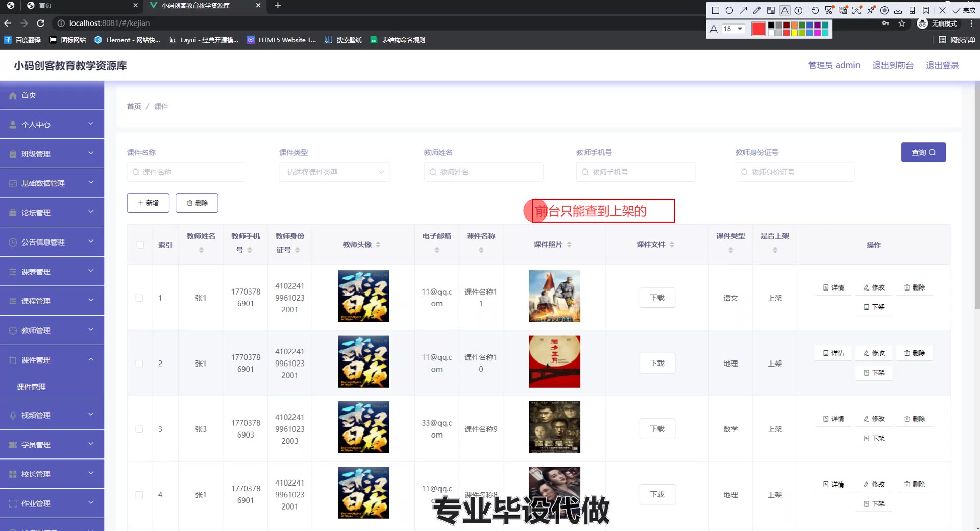Open the font size 18 dropdown

point(733,29)
